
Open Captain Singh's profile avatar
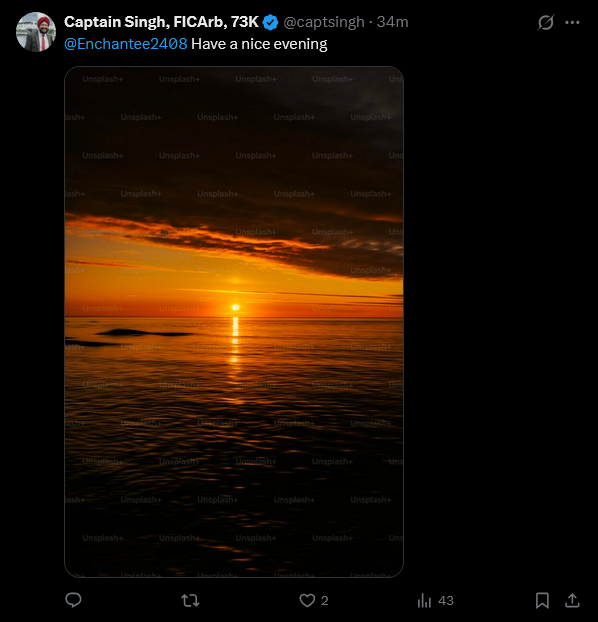pos(36,32)
